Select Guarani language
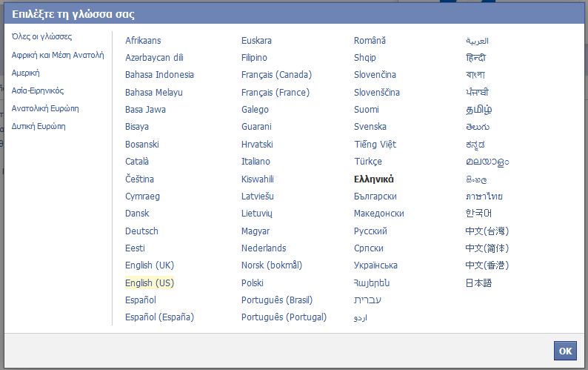The width and height of the screenshot is (588, 370). coord(256,127)
